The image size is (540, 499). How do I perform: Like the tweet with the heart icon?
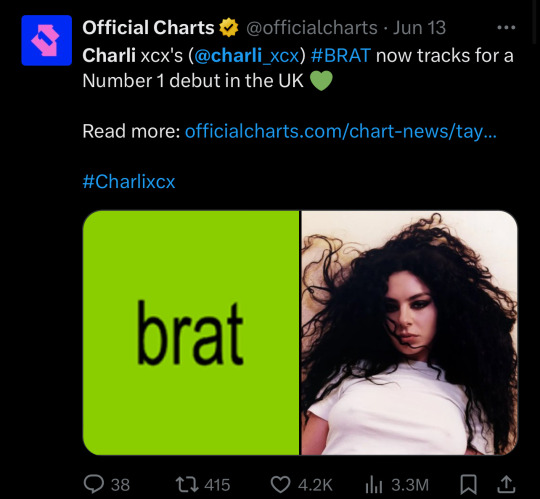[280, 484]
